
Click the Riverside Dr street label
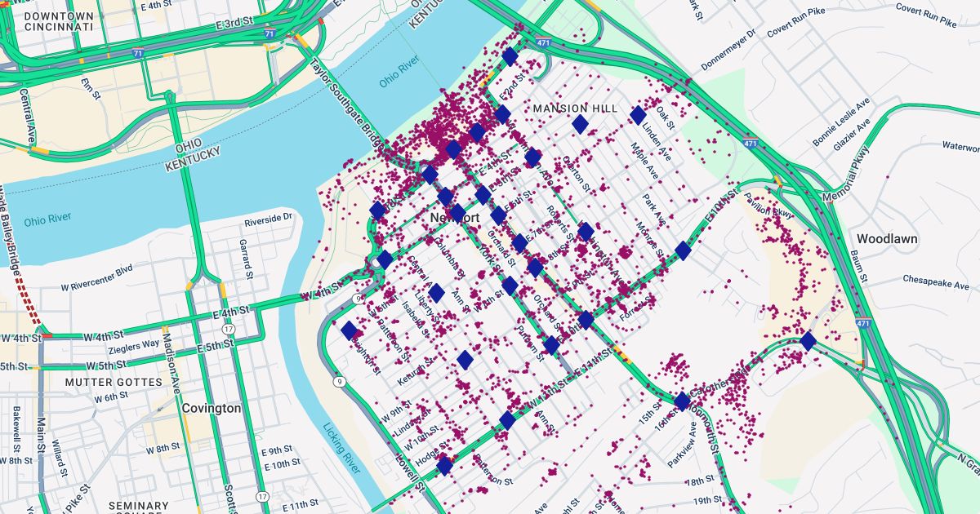(x=268, y=219)
